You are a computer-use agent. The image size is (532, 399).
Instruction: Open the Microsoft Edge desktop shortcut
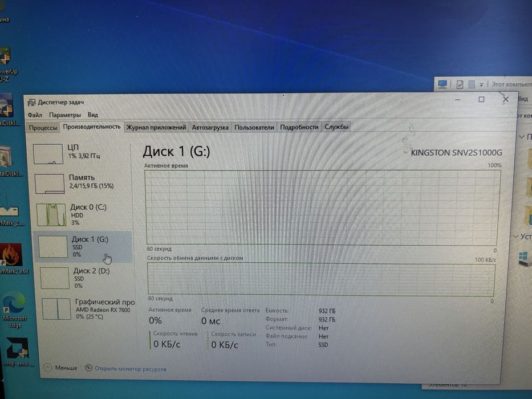[14, 310]
